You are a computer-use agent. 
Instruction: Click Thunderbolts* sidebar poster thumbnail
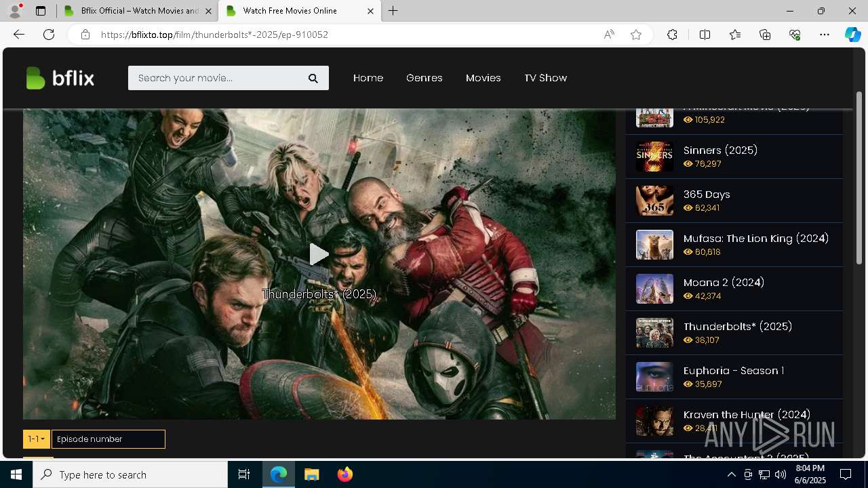pos(654,333)
